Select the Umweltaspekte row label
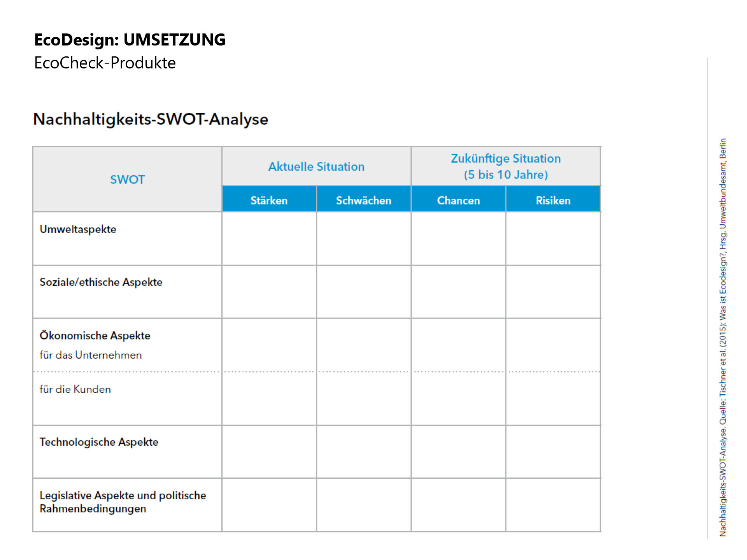747x560 pixels. (x=78, y=229)
